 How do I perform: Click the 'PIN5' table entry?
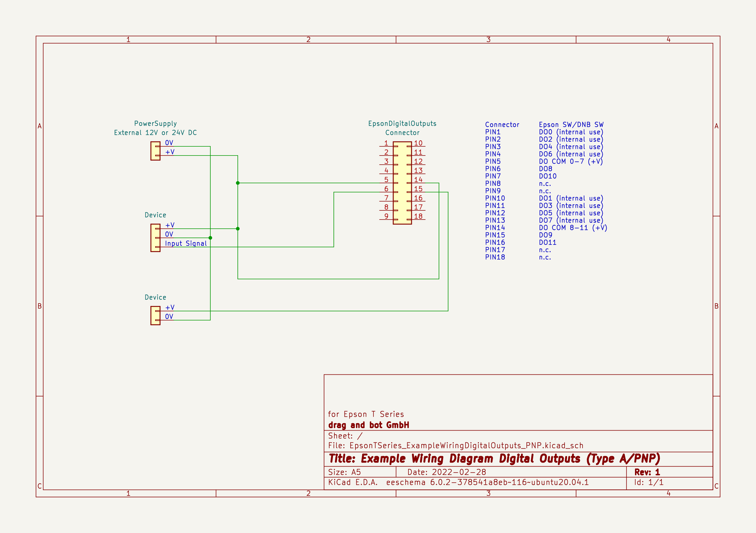click(493, 161)
